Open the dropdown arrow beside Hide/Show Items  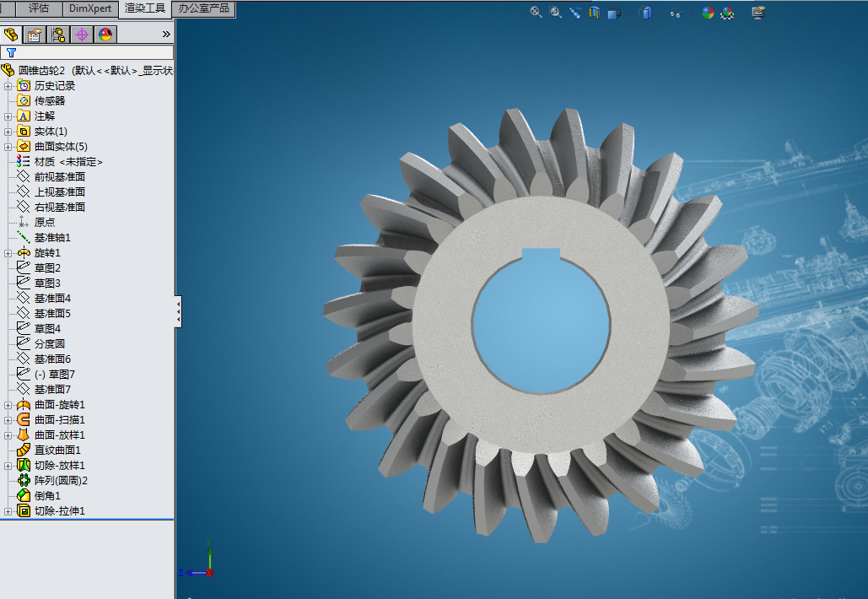(x=692, y=13)
